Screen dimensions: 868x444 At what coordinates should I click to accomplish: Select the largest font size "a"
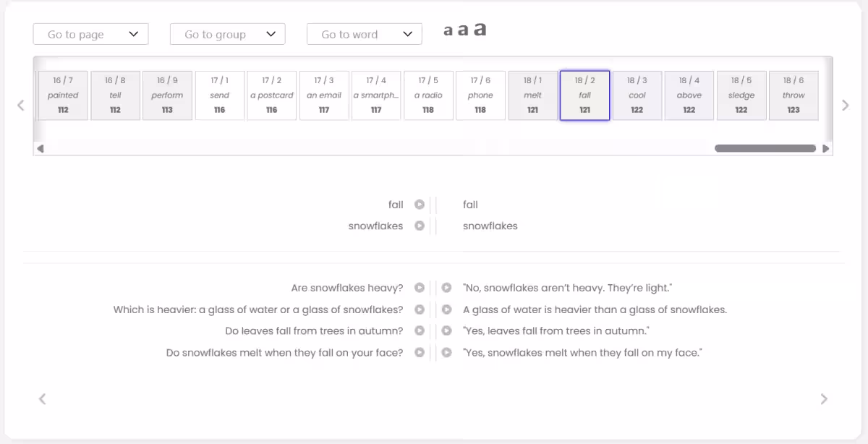click(479, 29)
